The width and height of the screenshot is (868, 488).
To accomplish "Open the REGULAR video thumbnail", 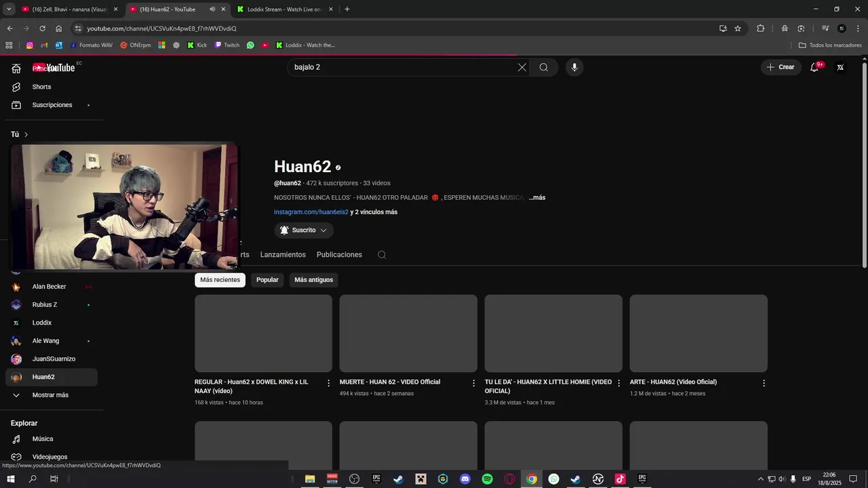I will point(263,333).
